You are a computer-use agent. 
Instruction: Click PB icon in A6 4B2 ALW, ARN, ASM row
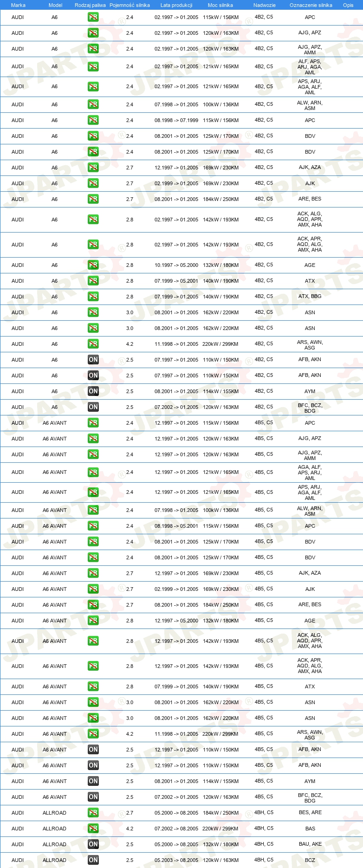pyautogui.click(x=93, y=104)
